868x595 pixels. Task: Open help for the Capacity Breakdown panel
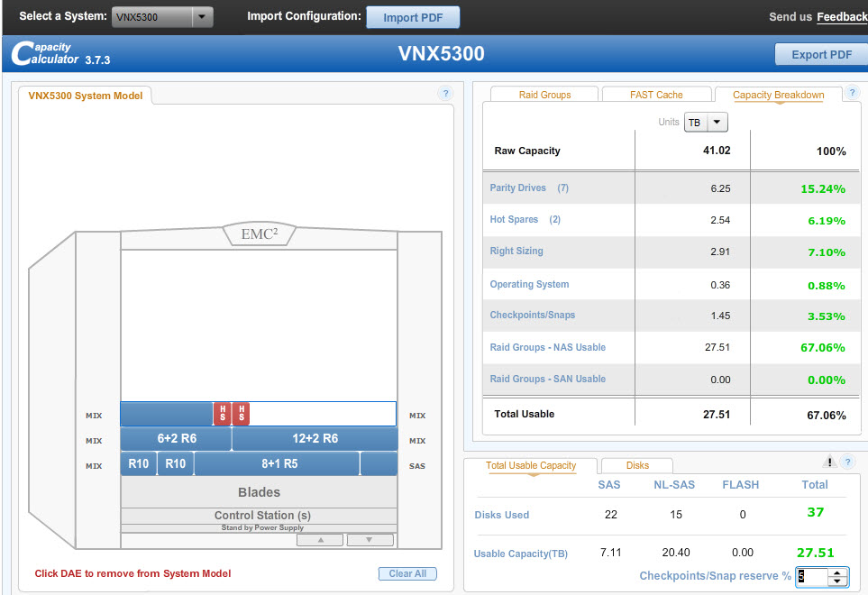(852, 93)
